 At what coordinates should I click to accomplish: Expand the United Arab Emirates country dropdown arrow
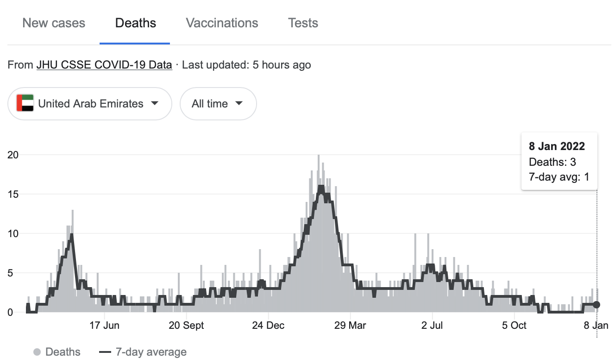(x=155, y=103)
